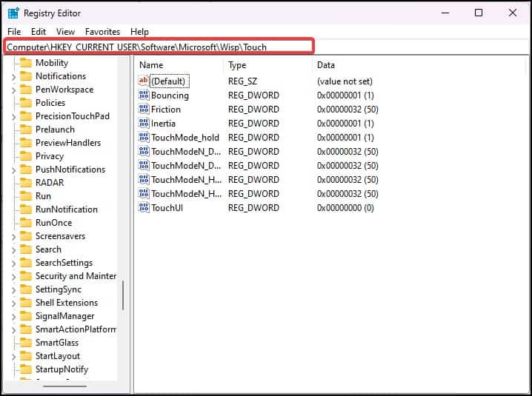The width and height of the screenshot is (532, 396).
Task: Click the REG_SZ type cell
Action: (242, 81)
